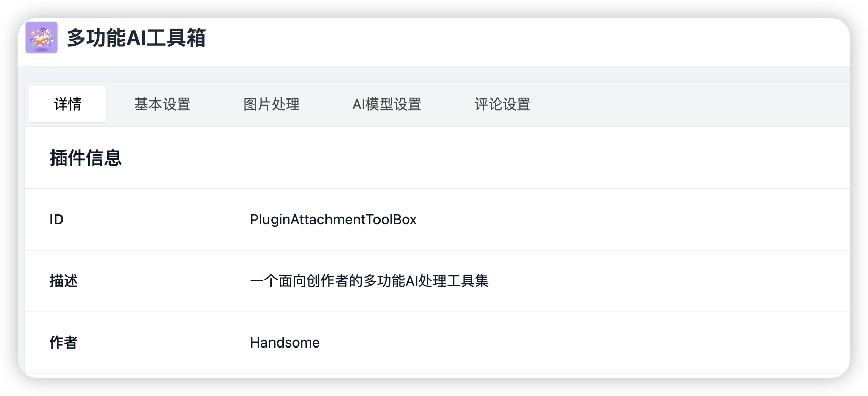Open the 基本设置 tab
The height and width of the screenshot is (396, 868).
point(162,104)
